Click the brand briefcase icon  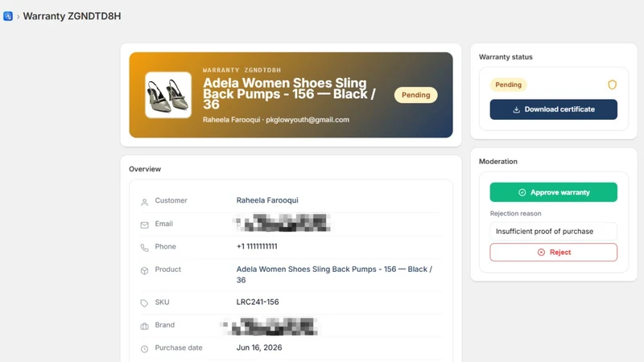pos(145,327)
